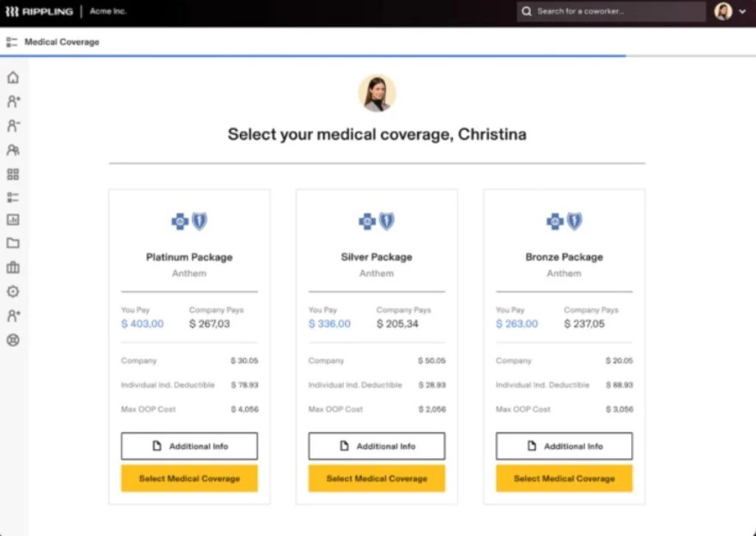Click the offboard employee icon
Image resolution: width=756 pixels, height=536 pixels.
click(x=12, y=126)
